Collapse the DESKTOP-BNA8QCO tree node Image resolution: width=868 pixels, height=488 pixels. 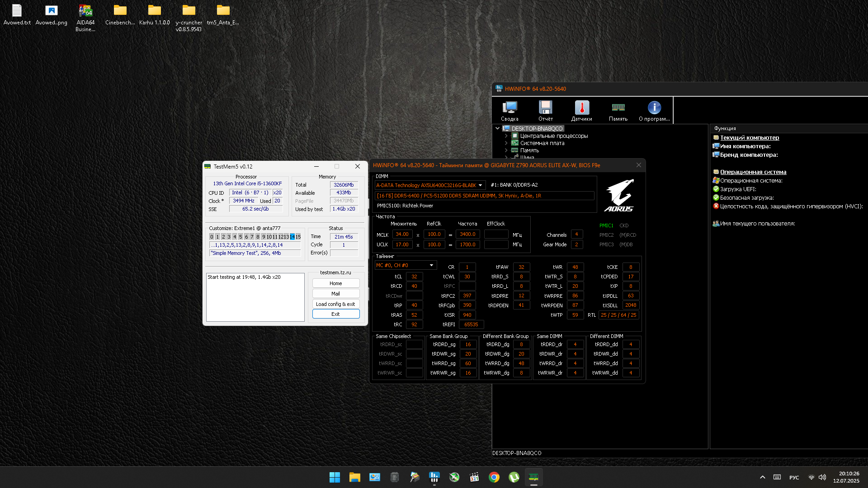pos(497,128)
